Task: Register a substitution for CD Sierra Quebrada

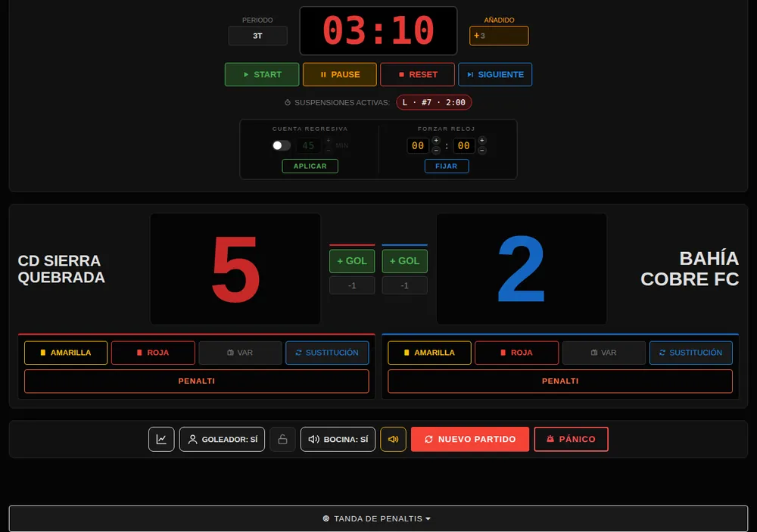Action: pos(327,353)
